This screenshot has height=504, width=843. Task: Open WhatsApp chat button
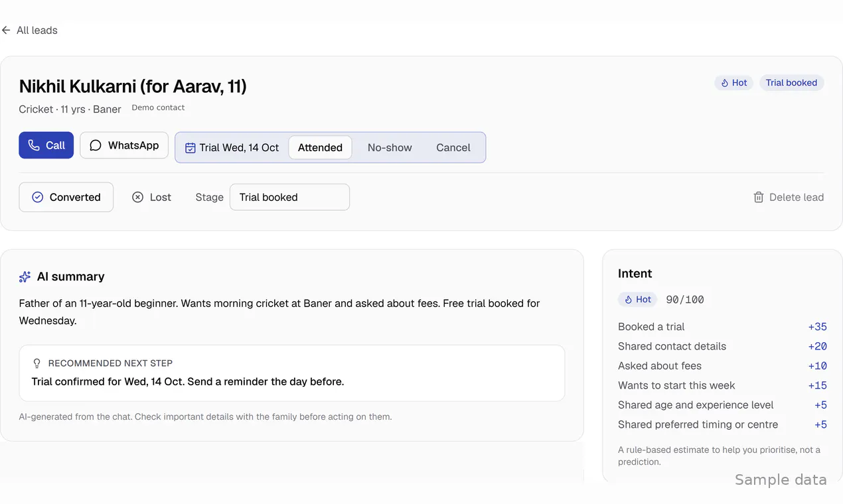pos(124,145)
